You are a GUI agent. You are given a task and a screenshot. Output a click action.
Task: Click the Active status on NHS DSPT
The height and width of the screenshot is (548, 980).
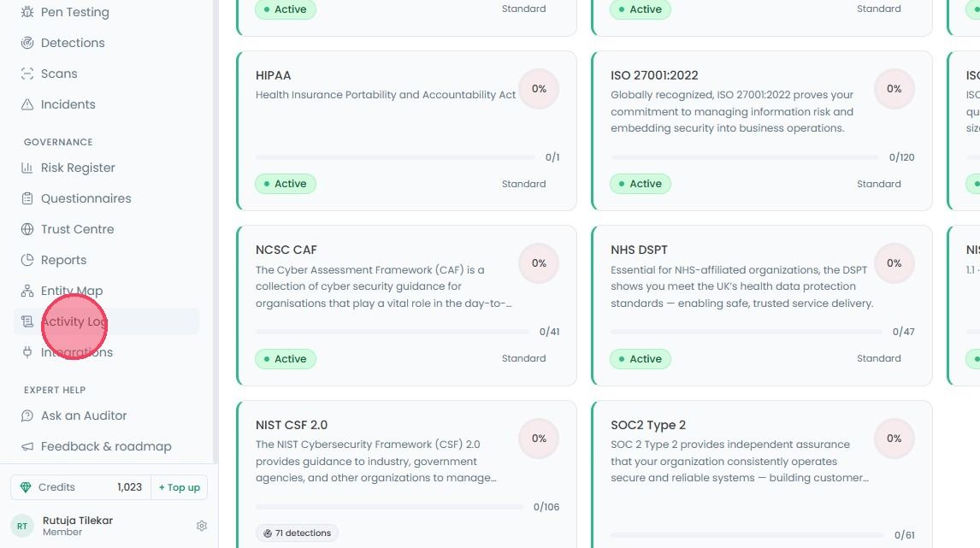click(x=640, y=359)
